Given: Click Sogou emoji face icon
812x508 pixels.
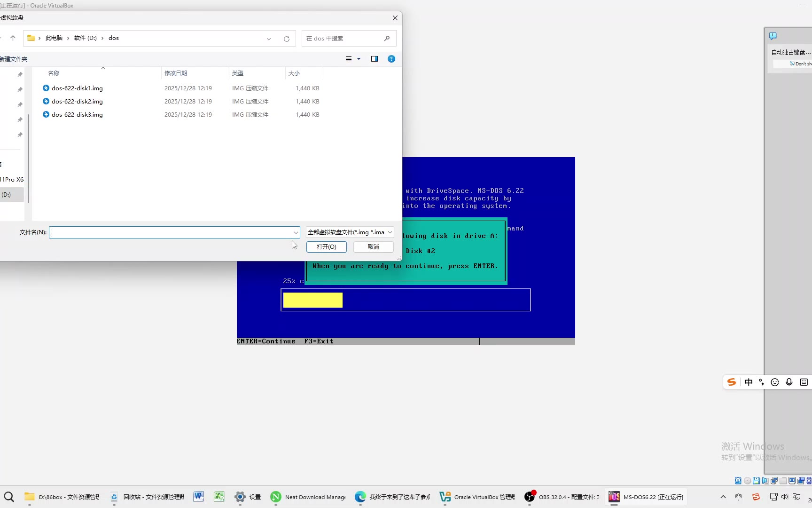Looking at the screenshot, I should [x=775, y=382].
